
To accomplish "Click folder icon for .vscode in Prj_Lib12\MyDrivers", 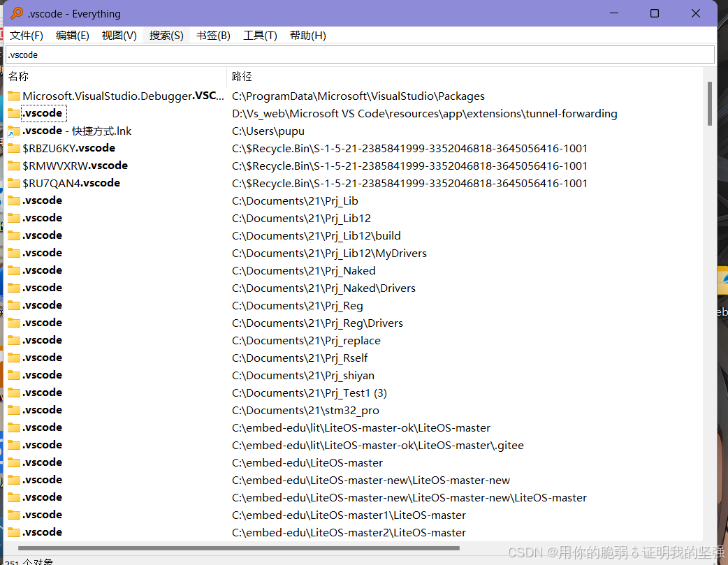I will click(x=14, y=253).
